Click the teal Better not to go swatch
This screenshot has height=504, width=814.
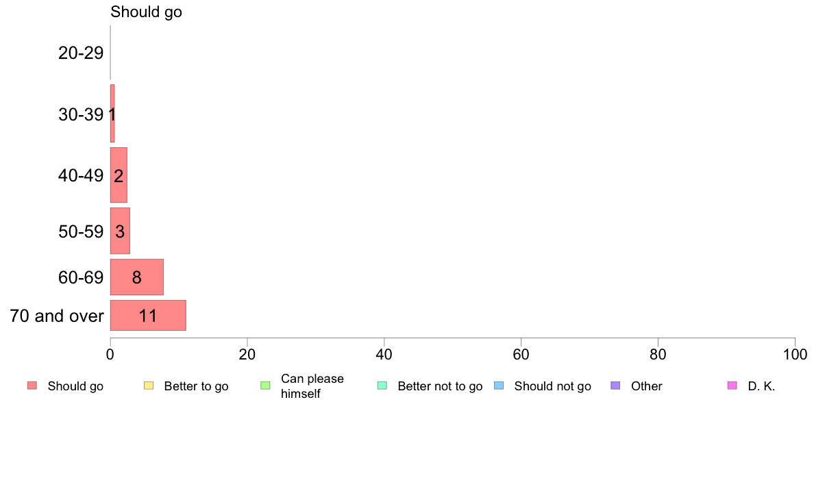click(382, 386)
